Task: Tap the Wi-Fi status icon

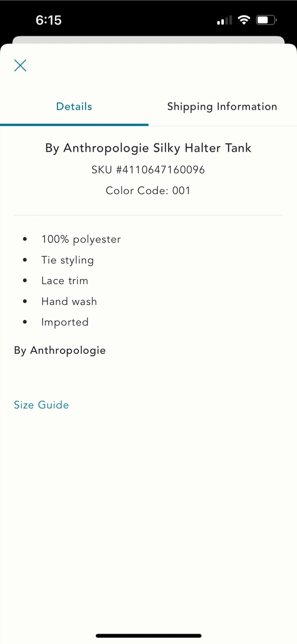Action: coord(244,20)
